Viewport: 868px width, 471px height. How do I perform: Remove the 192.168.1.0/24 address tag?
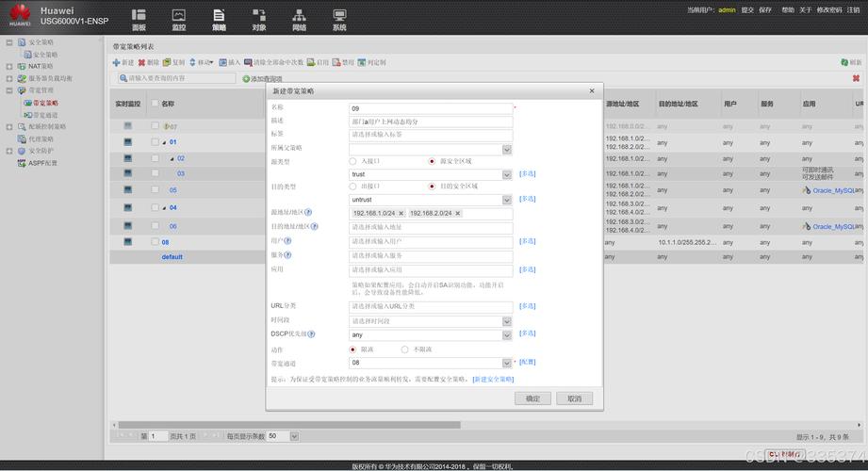pyautogui.click(x=401, y=213)
